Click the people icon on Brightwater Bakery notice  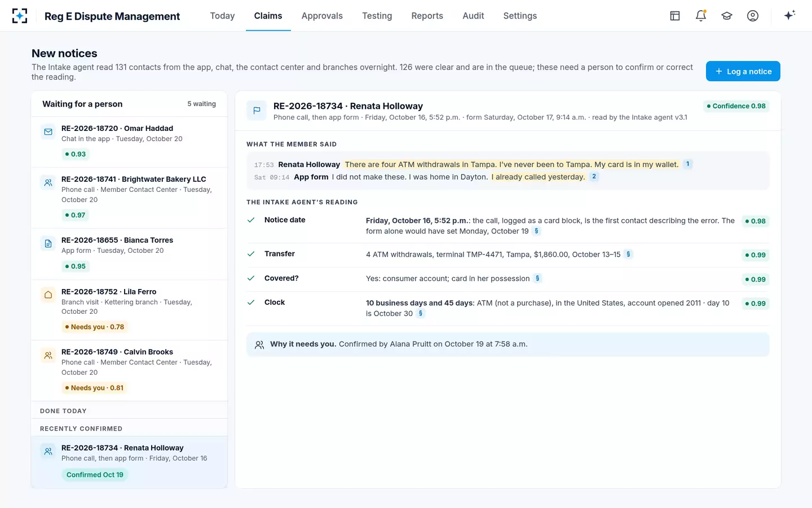[48, 183]
